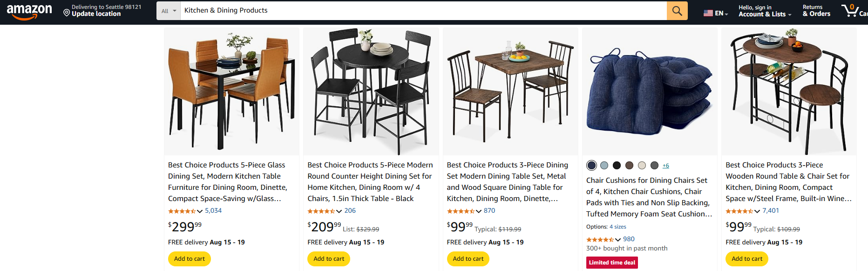
Task: Click the +6 extra color options link
Action: coord(666,165)
